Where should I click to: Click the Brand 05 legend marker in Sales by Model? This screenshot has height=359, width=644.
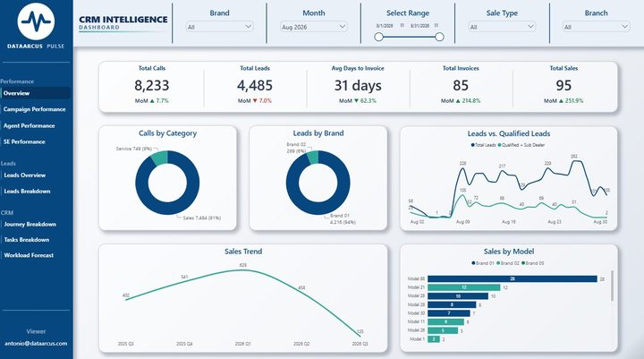click(523, 263)
